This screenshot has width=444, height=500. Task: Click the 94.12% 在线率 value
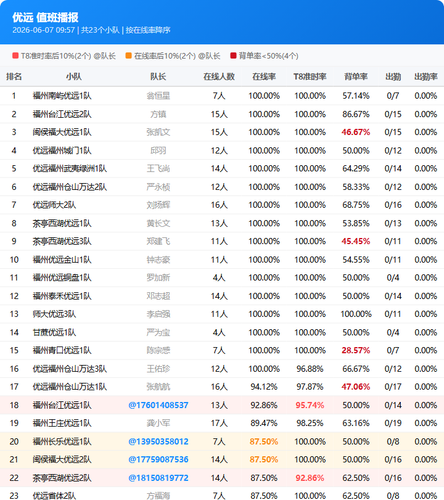264,387
